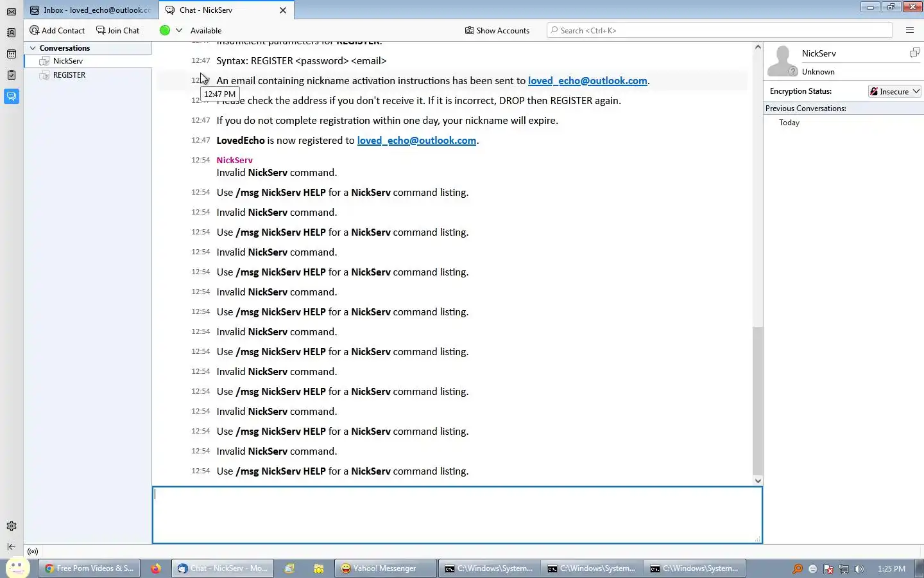
Task: Select the REGISTER conversation
Action: coord(88,75)
